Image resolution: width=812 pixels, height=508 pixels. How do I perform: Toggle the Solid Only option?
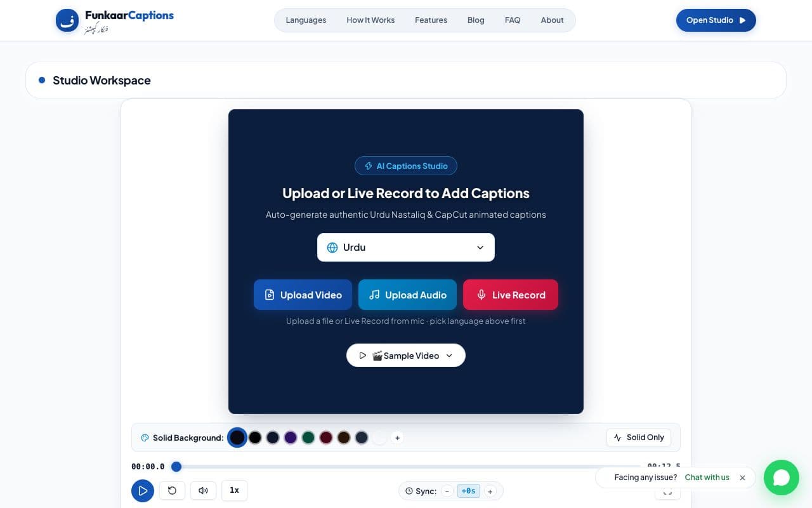coord(639,438)
